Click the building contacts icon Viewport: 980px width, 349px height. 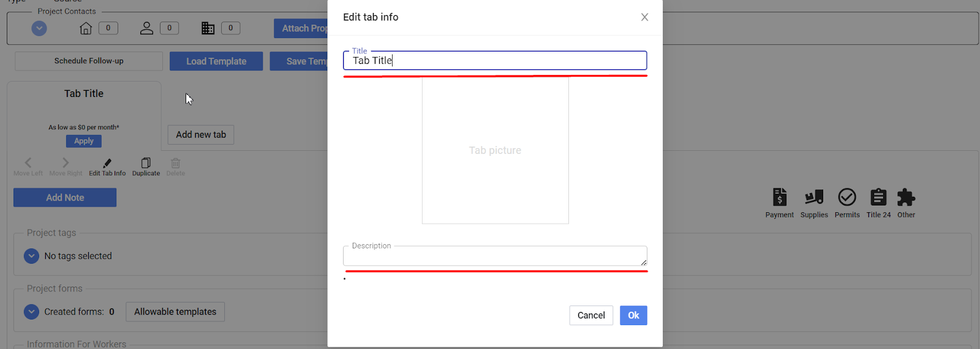[208, 28]
